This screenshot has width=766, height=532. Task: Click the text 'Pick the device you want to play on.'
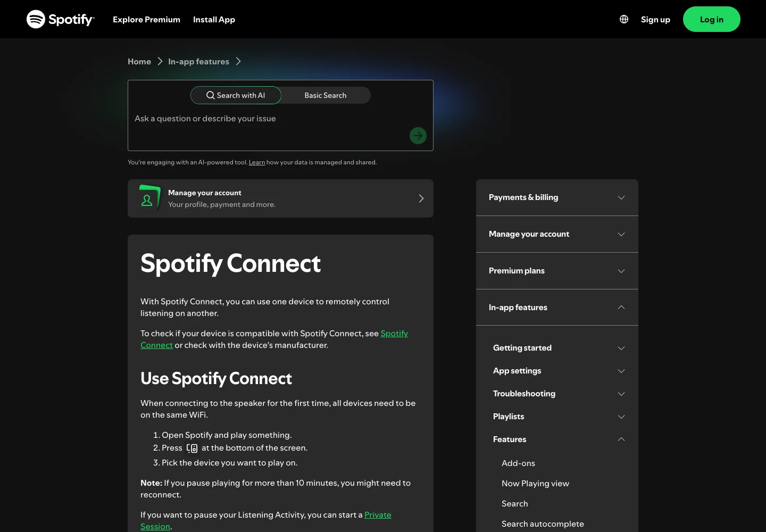tap(229, 463)
